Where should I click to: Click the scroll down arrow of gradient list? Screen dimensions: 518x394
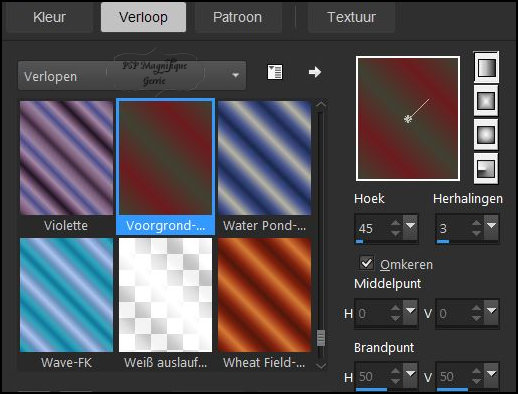(x=321, y=366)
